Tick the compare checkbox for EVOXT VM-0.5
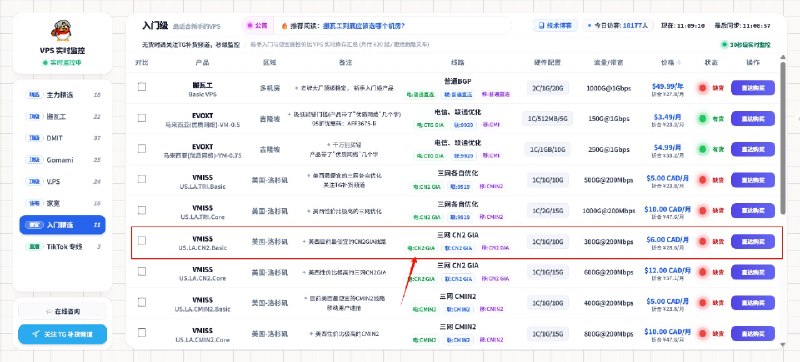Viewport: 800px width, 362px height. (142, 118)
